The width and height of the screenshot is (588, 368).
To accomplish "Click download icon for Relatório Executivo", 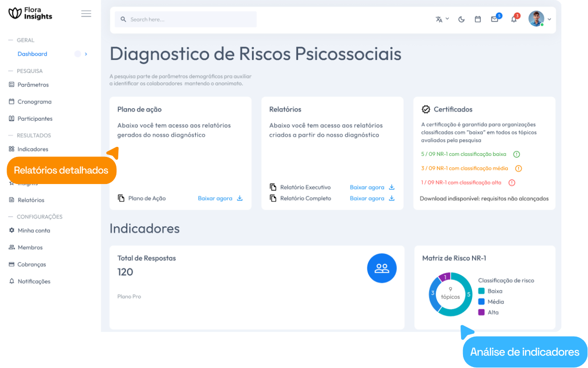I will (x=392, y=187).
